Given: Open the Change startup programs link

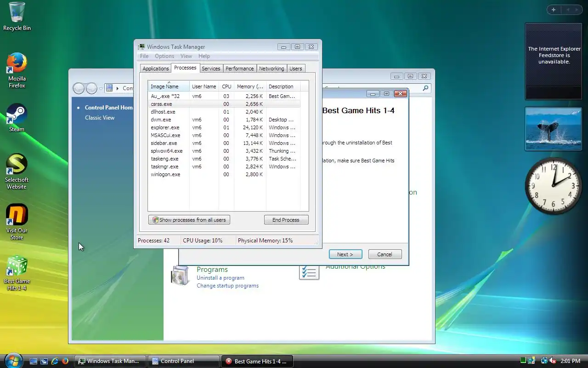Looking at the screenshot, I should (x=227, y=286).
